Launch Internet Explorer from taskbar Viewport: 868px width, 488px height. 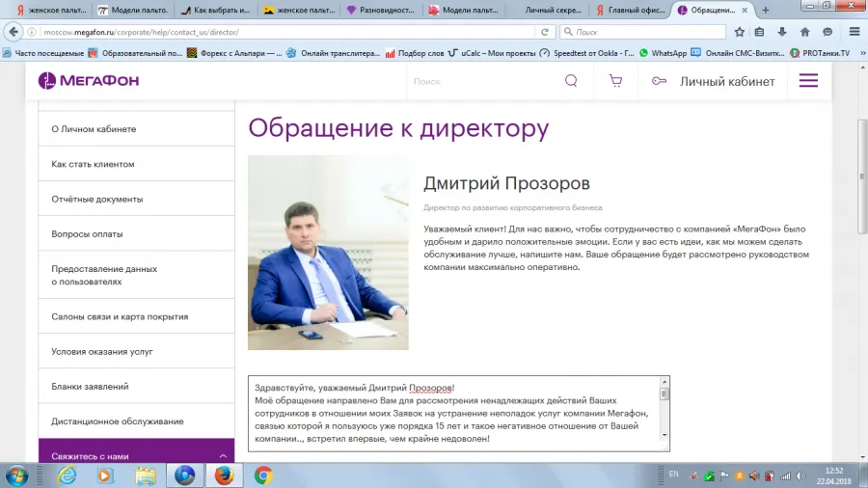67,475
